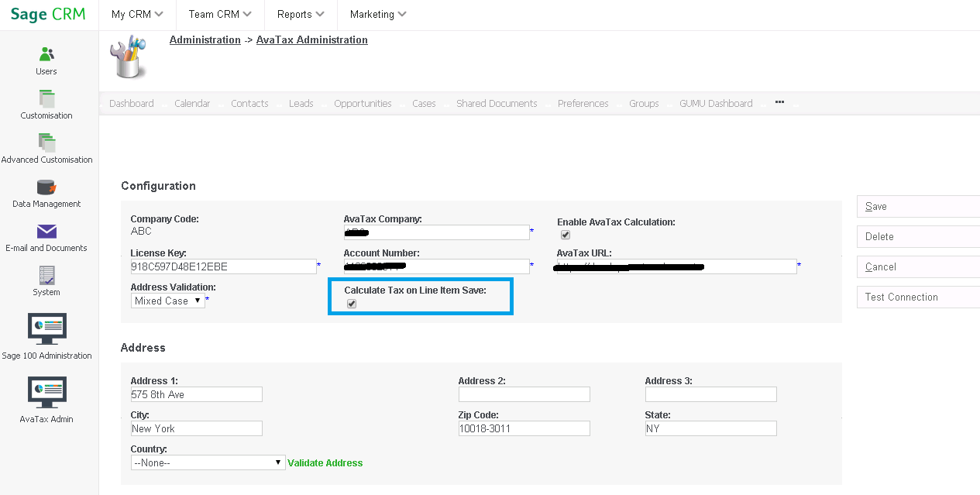
Task: Switch to the Contacts tab
Action: click(249, 104)
